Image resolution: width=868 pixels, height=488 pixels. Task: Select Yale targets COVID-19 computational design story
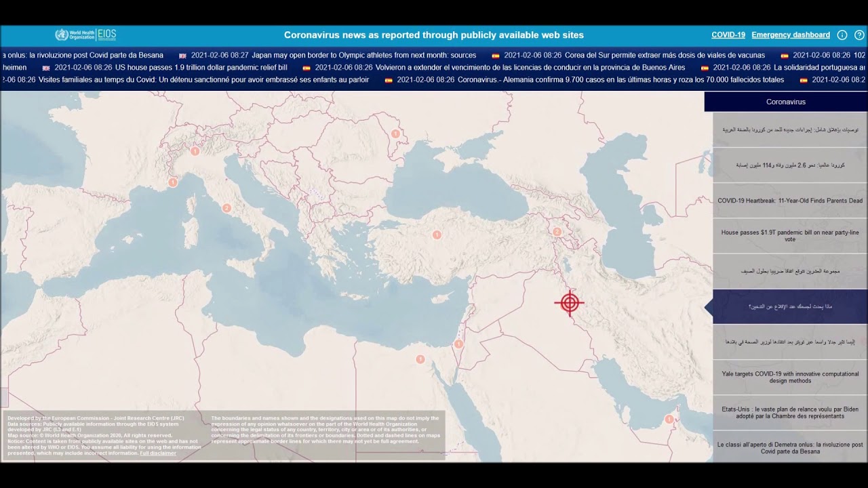(x=790, y=377)
